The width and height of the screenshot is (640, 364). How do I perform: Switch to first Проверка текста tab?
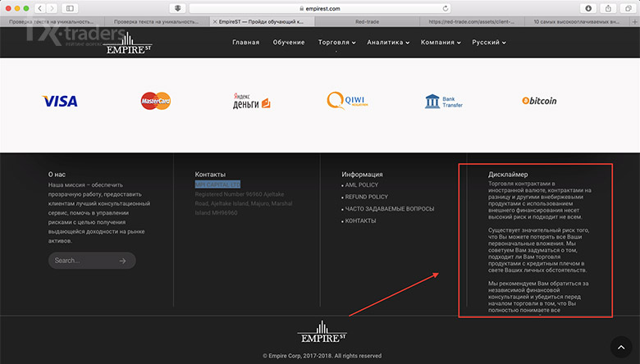tap(52, 21)
